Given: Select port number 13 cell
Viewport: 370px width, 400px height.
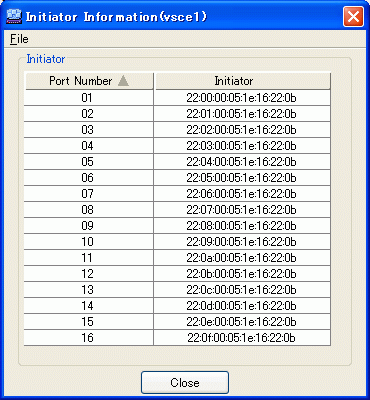Looking at the screenshot, I should (89, 290).
